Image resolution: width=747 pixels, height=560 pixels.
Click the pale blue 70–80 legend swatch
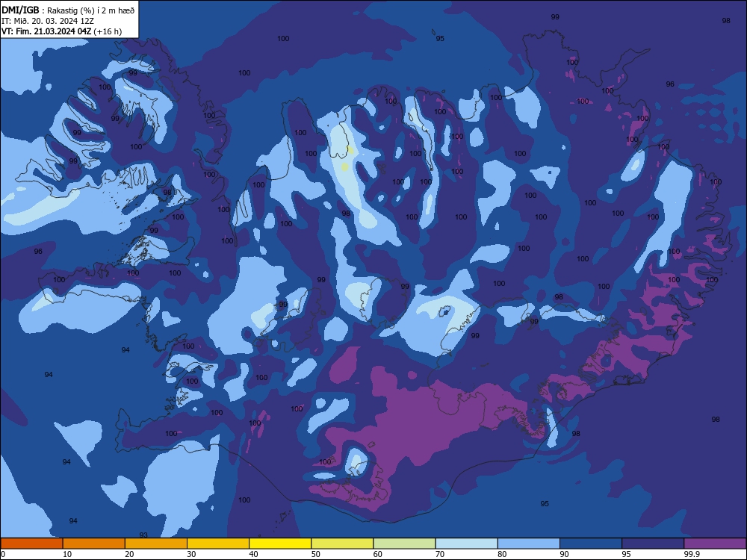pyautogui.click(x=466, y=544)
